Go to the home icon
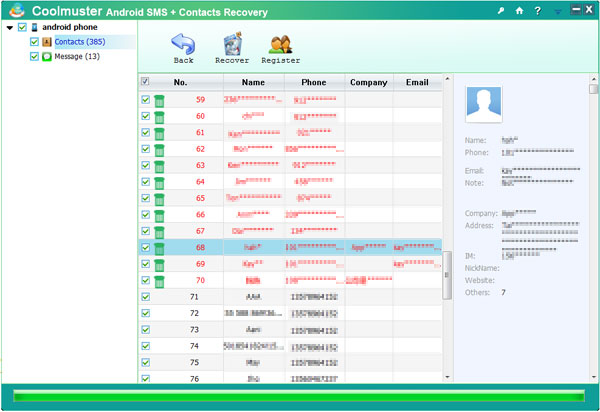Viewport: 600px width, 412px height. (519, 10)
